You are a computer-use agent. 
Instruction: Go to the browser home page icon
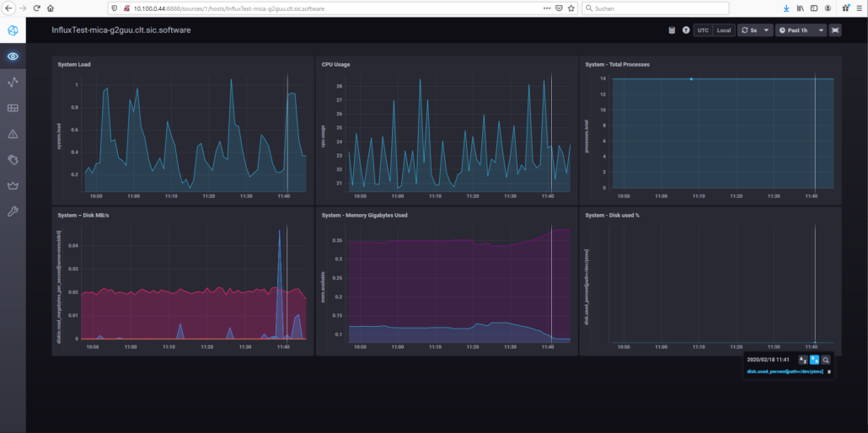[51, 8]
